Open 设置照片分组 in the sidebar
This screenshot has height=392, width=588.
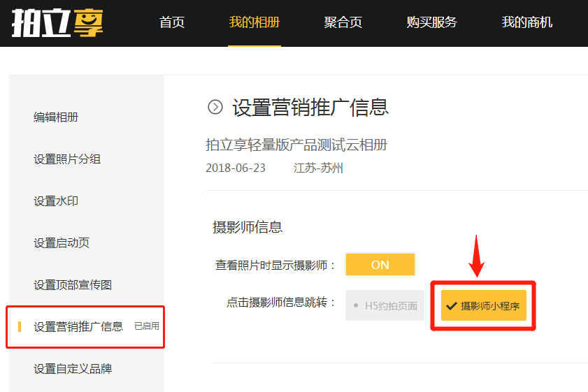click(x=67, y=159)
